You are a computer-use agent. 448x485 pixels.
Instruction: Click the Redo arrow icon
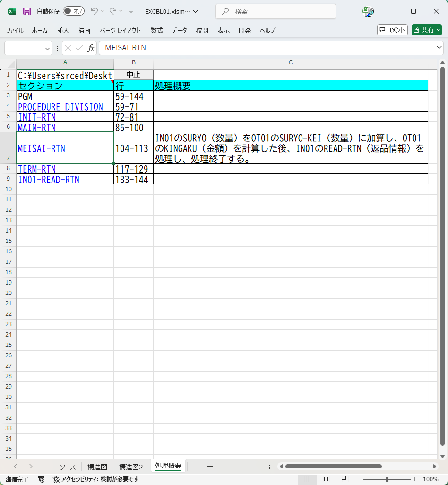(x=113, y=11)
